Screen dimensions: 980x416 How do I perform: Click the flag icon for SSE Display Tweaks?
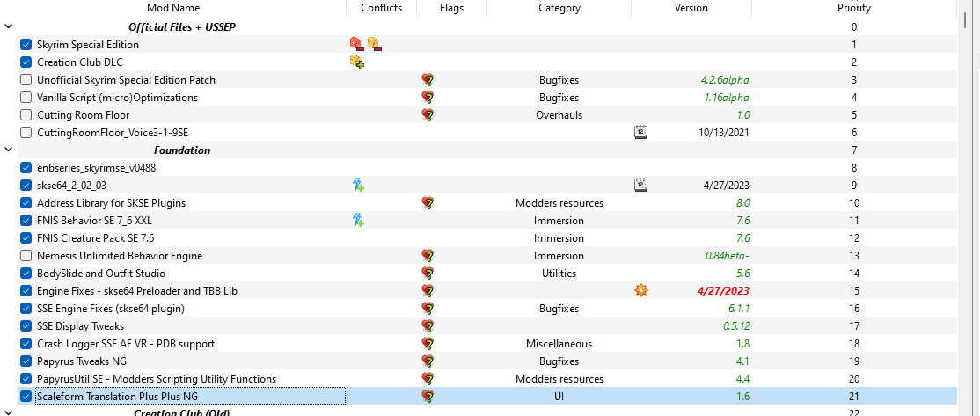(428, 325)
